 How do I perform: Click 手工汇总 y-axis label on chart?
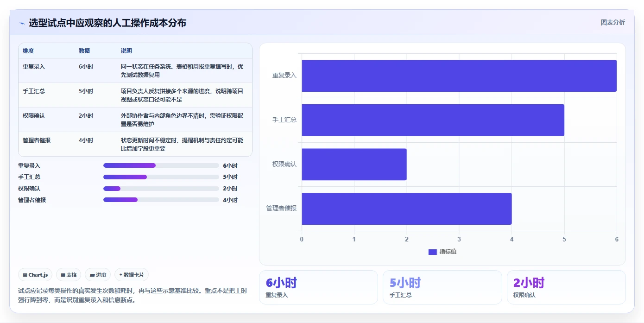pyautogui.click(x=284, y=120)
